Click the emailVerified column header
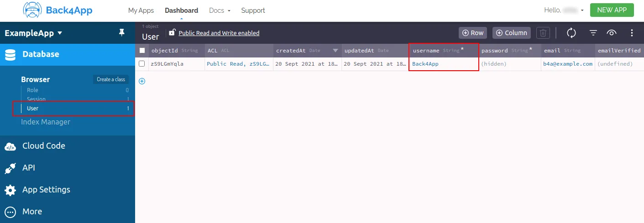This screenshot has height=223, width=644. coord(619,51)
